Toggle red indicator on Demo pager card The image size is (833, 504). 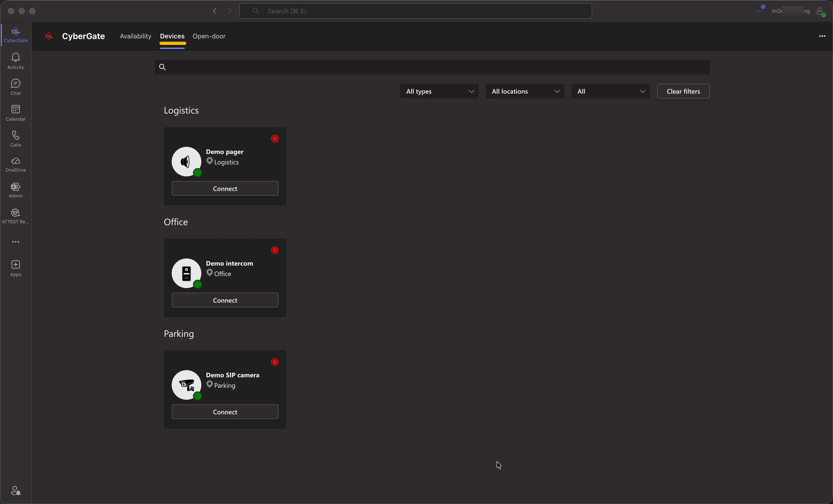click(275, 138)
